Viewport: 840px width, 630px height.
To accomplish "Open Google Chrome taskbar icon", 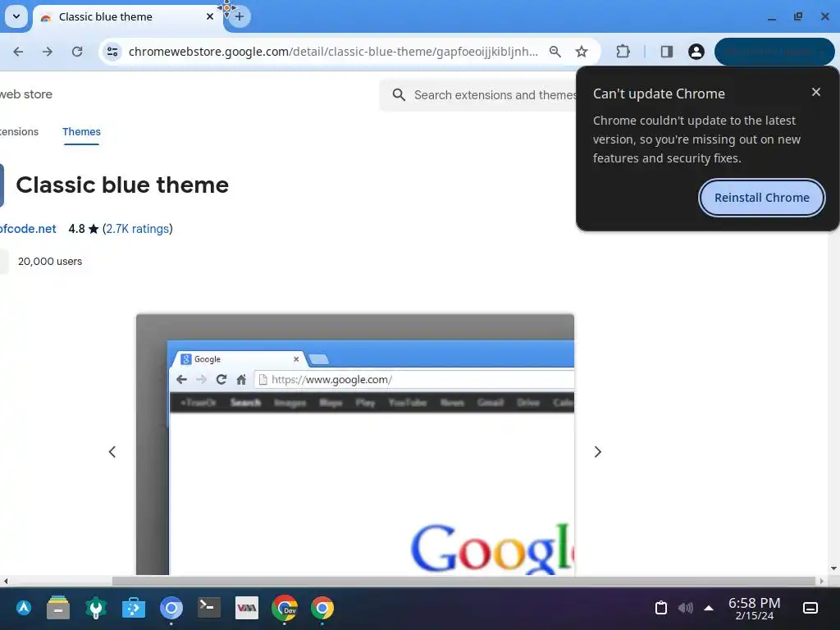I will (x=322, y=608).
